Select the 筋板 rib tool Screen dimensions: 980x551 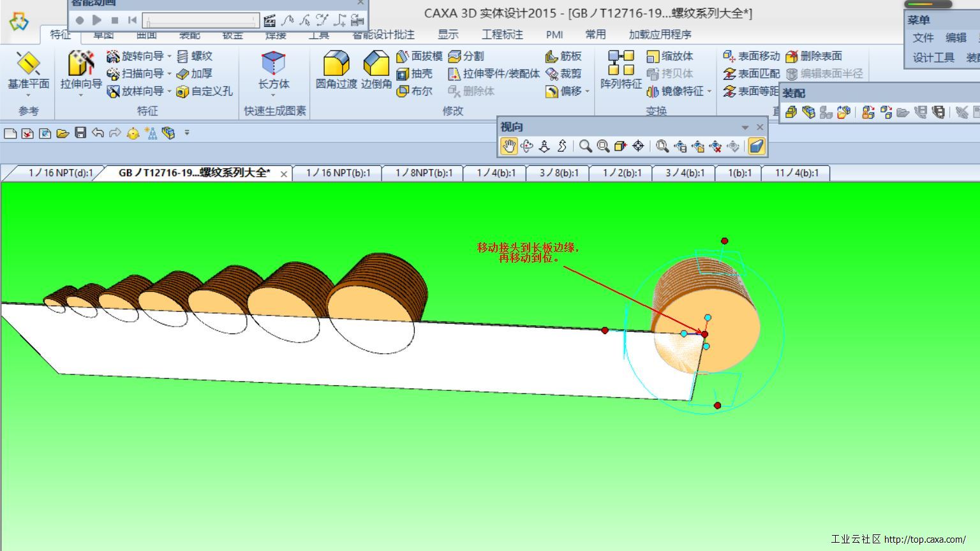pos(563,56)
